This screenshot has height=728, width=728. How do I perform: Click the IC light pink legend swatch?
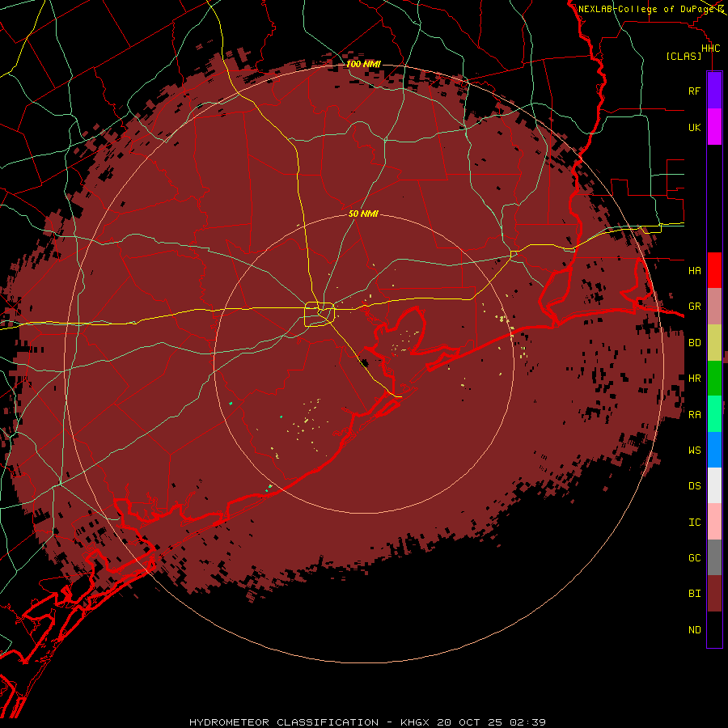(714, 522)
